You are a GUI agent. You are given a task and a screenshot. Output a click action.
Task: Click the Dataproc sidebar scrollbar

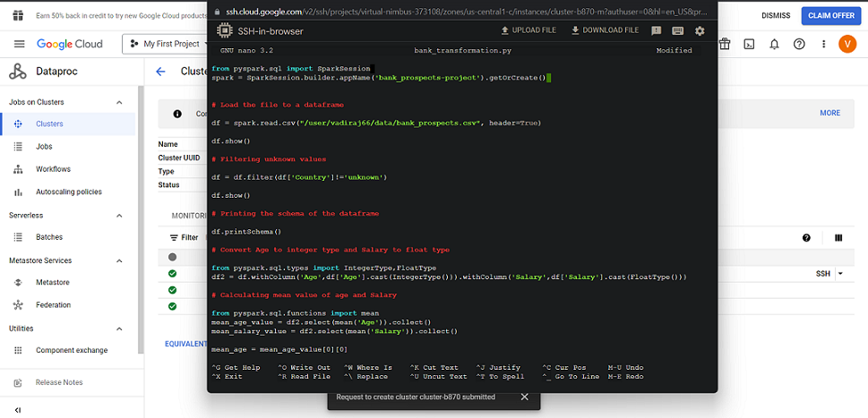click(x=142, y=220)
